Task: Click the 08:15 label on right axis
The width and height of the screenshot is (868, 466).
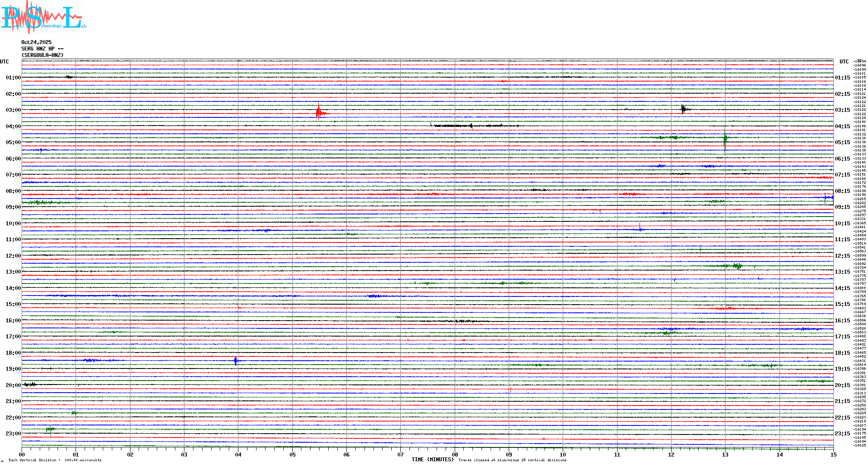Action: pos(842,191)
